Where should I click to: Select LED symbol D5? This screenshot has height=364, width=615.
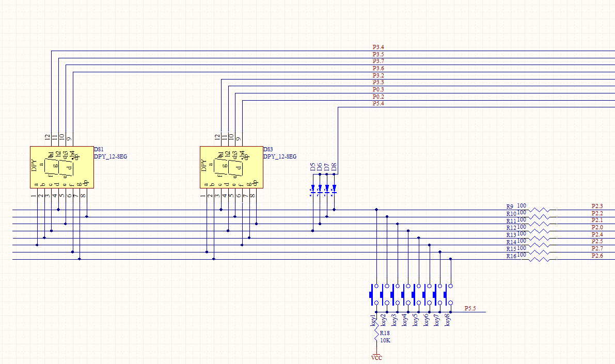tap(312, 189)
